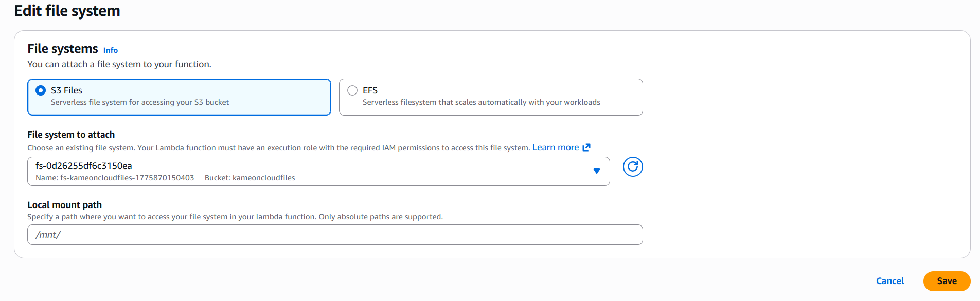Click the S3 Files bucket description text

(x=140, y=102)
